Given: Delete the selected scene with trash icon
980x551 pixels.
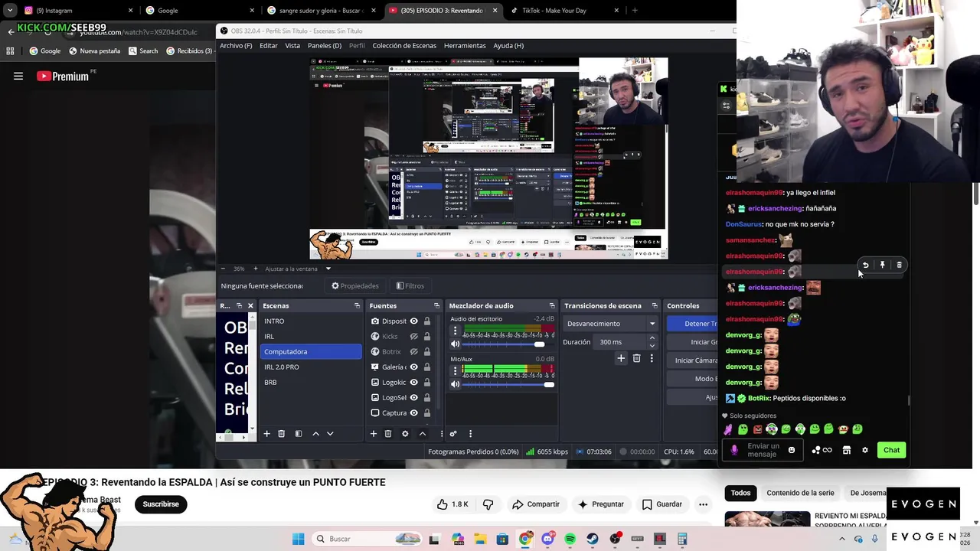Looking at the screenshot, I should (x=281, y=434).
